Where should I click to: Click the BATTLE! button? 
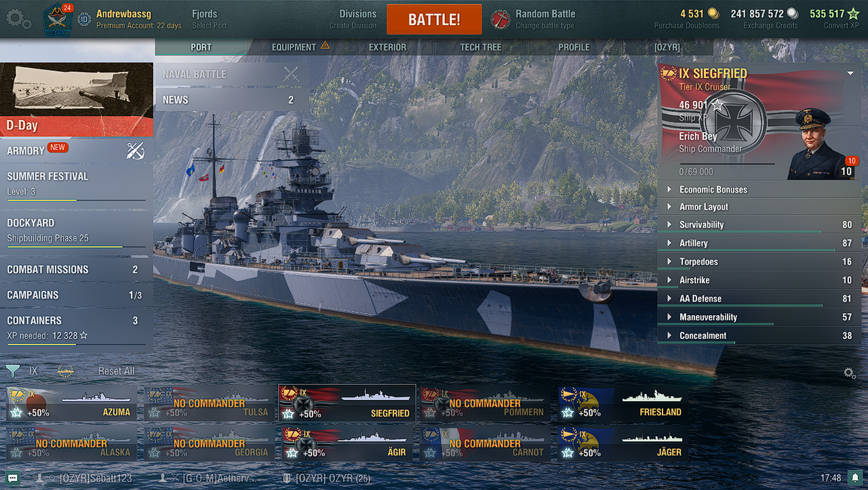tap(434, 19)
